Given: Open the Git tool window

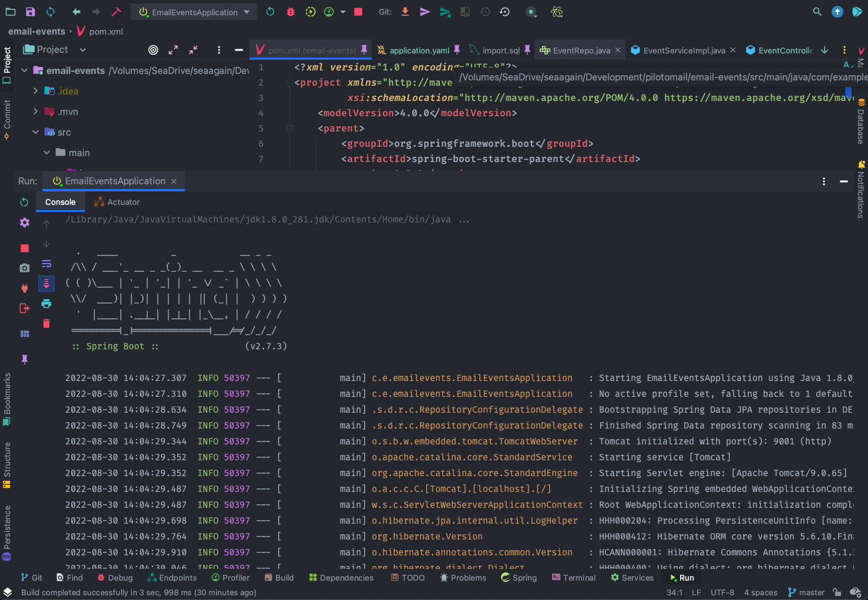Looking at the screenshot, I should coord(32,578).
